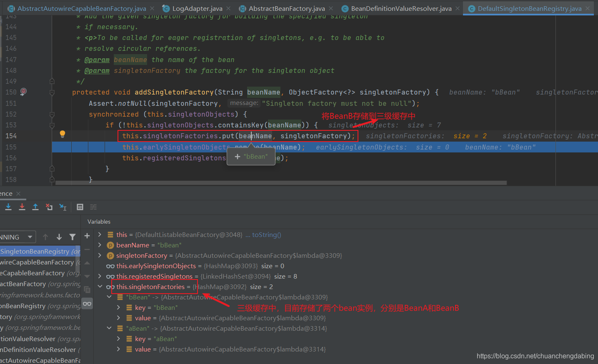
Task: Click the horizontal scrollbar under the editor
Action: click(x=281, y=183)
